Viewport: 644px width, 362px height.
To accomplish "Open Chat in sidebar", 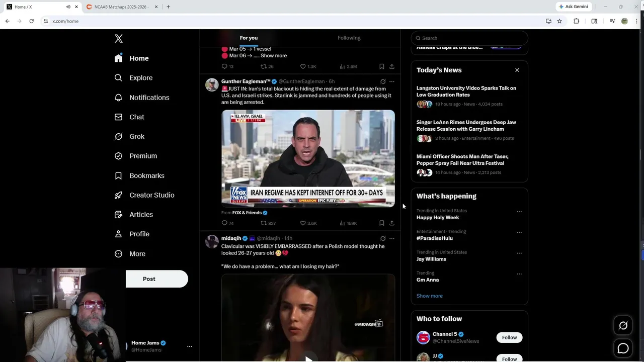I will (x=129, y=117).
